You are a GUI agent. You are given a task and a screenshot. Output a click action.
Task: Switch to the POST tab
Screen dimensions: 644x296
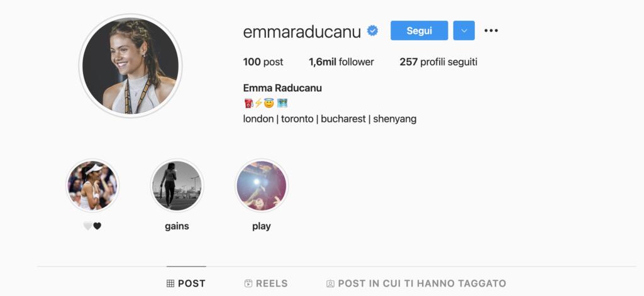click(186, 283)
